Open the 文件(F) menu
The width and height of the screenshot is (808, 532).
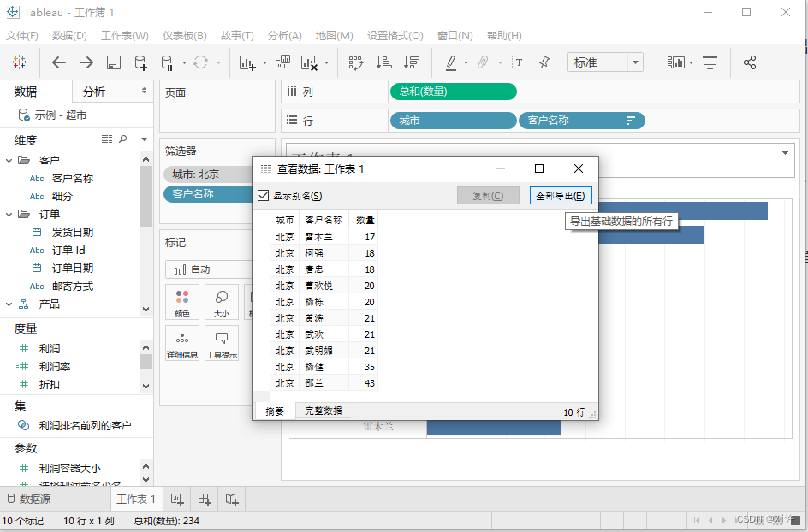tap(22, 36)
